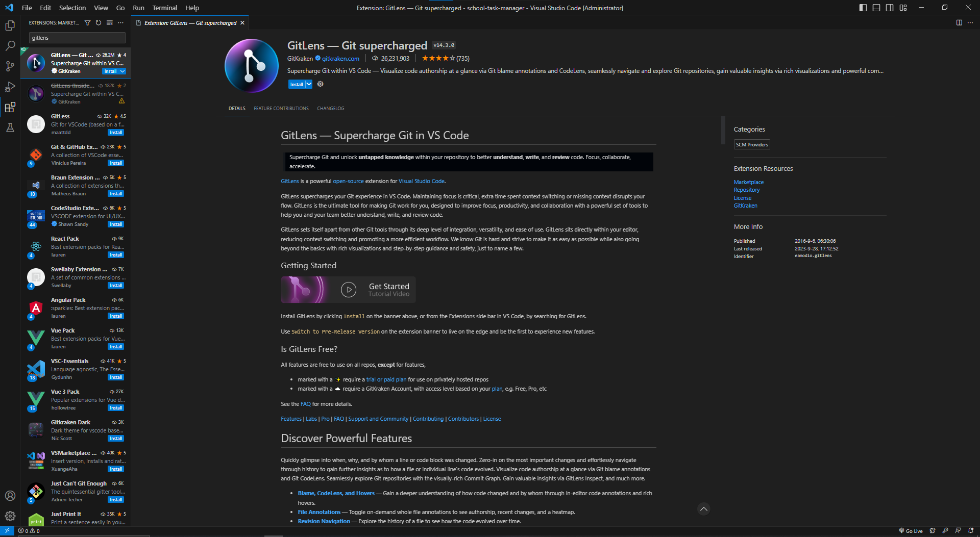
Task: Split the editor right
Action: tap(959, 23)
